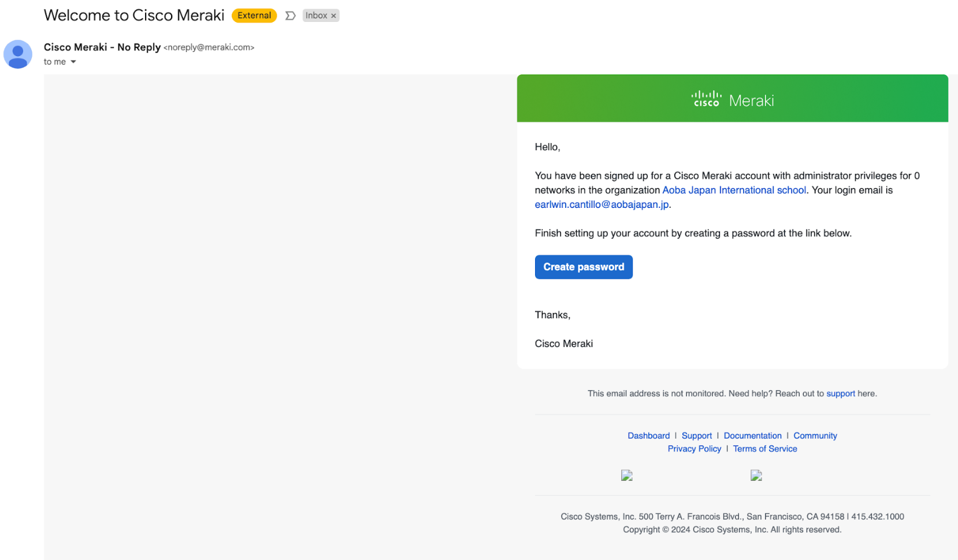Open the Support link in the footer
This screenshot has height=560, width=958.
point(696,435)
